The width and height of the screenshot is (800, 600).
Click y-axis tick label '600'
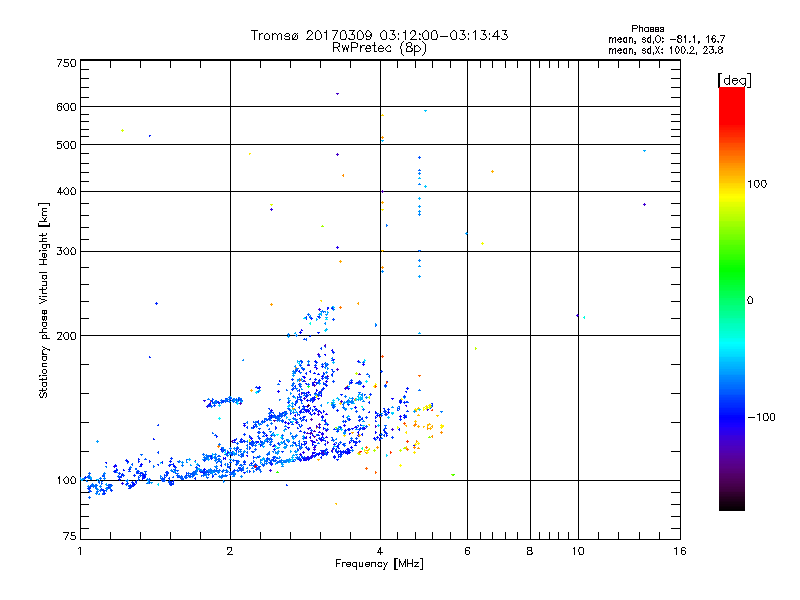(x=66, y=107)
